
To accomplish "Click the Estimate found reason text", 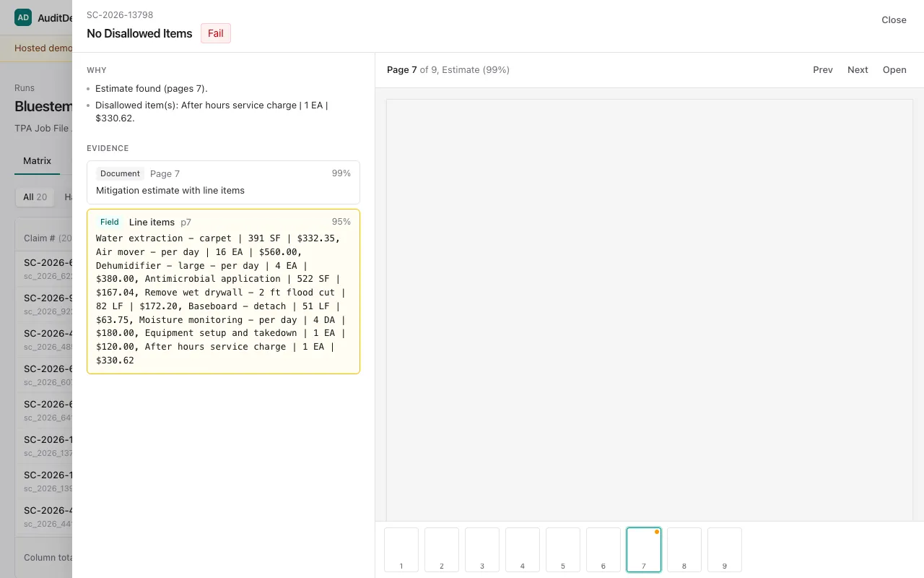I will [152, 89].
